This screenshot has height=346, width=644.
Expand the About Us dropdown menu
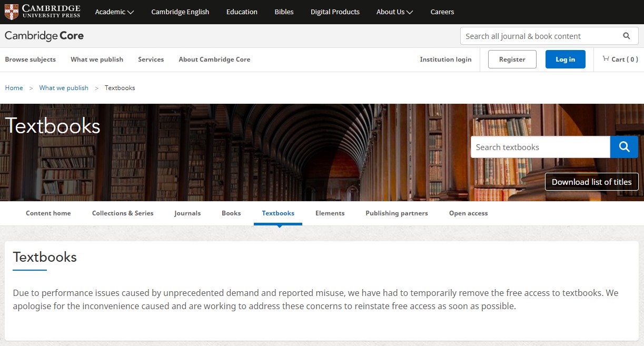pos(394,12)
